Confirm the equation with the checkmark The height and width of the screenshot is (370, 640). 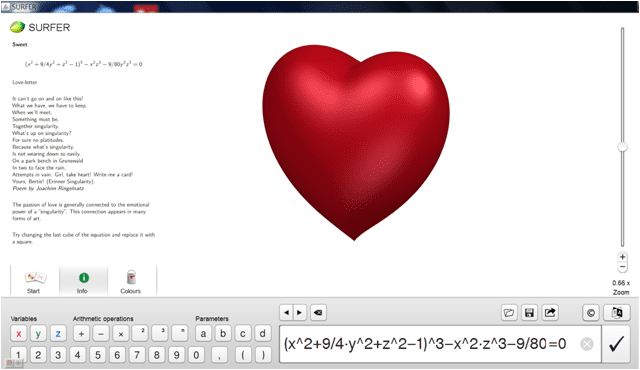click(616, 344)
